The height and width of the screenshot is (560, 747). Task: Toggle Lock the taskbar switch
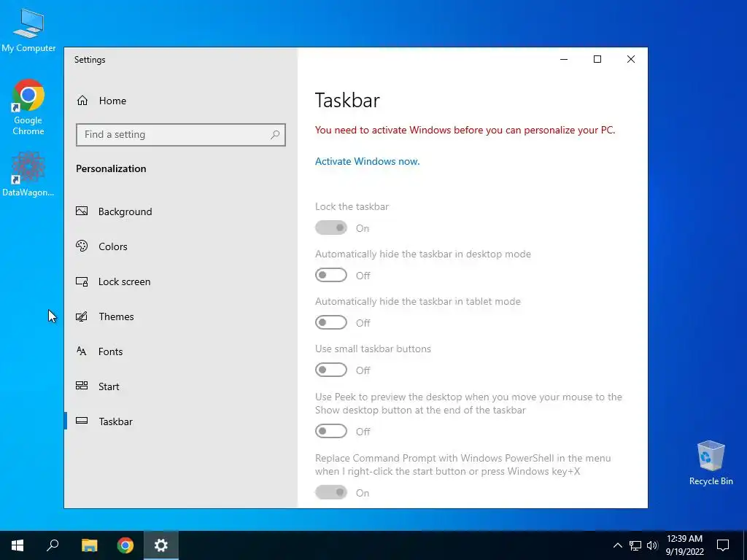point(331,227)
